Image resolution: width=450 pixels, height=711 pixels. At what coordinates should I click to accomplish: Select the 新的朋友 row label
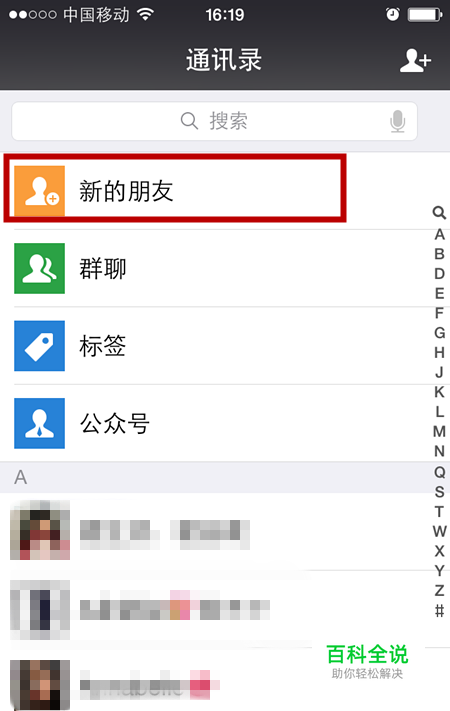click(126, 191)
